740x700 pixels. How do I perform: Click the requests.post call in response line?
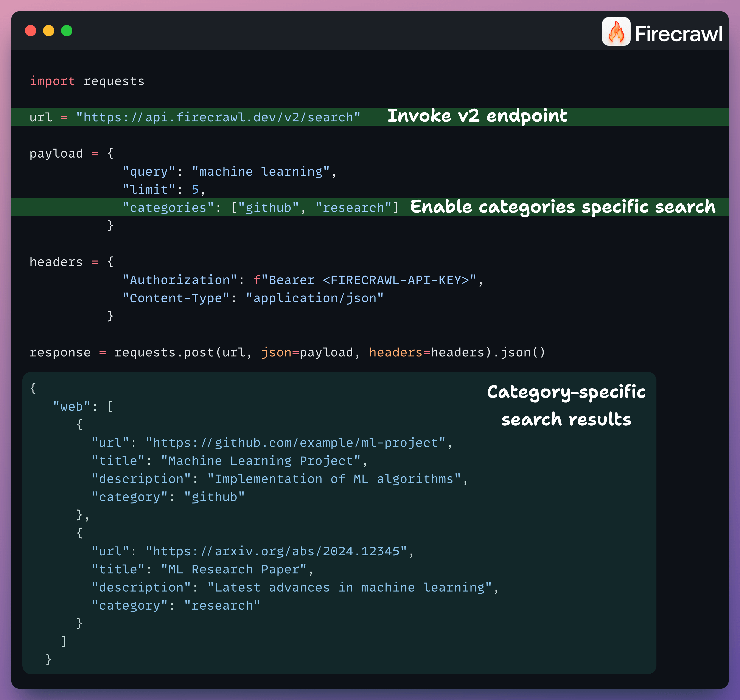[x=164, y=352]
